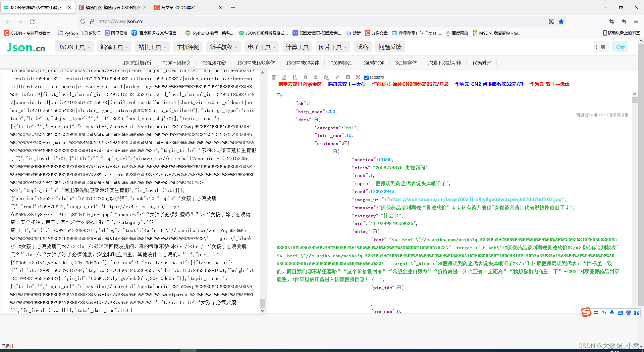
Task: Click the Sogou microphone voice input icon
Action: pos(612,313)
